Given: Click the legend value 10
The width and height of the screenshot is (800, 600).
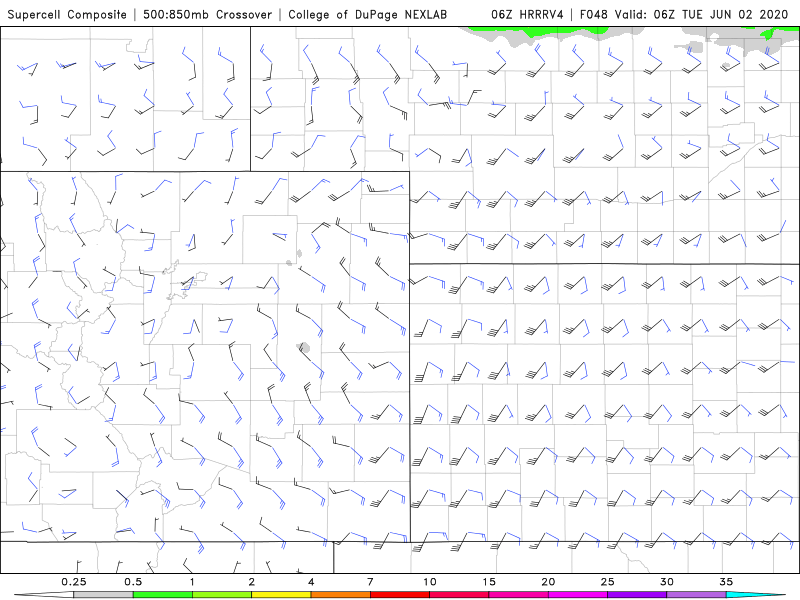Looking at the screenshot, I should [x=430, y=582].
